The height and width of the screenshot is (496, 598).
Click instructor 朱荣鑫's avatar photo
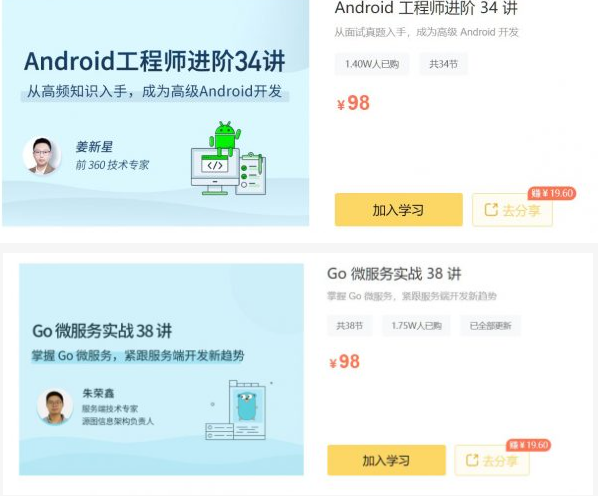tap(55, 406)
